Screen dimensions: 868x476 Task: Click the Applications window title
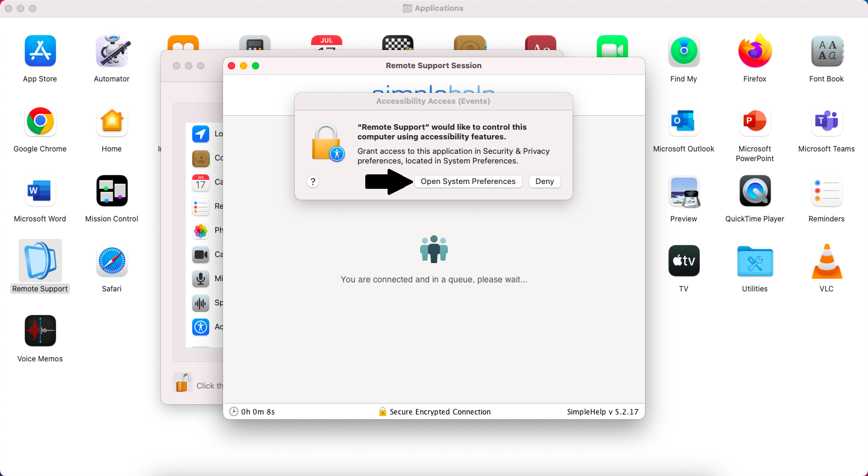[433, 8]
